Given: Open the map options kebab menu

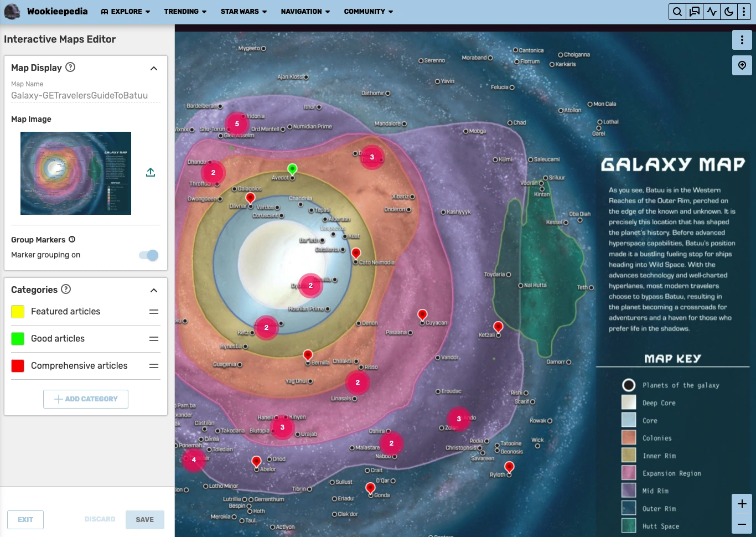Looking at the screenshot, I should pyautogui.click(x=742, y=39).
